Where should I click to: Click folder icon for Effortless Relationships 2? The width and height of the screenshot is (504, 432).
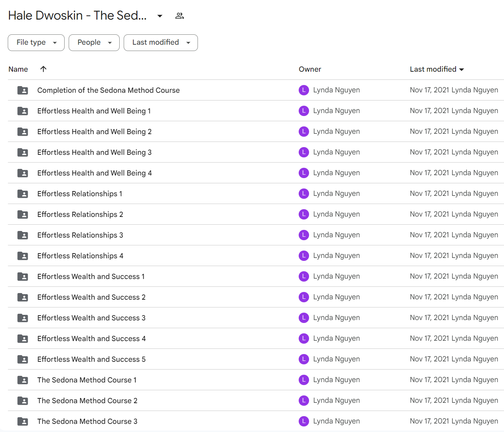pos(23,214)
